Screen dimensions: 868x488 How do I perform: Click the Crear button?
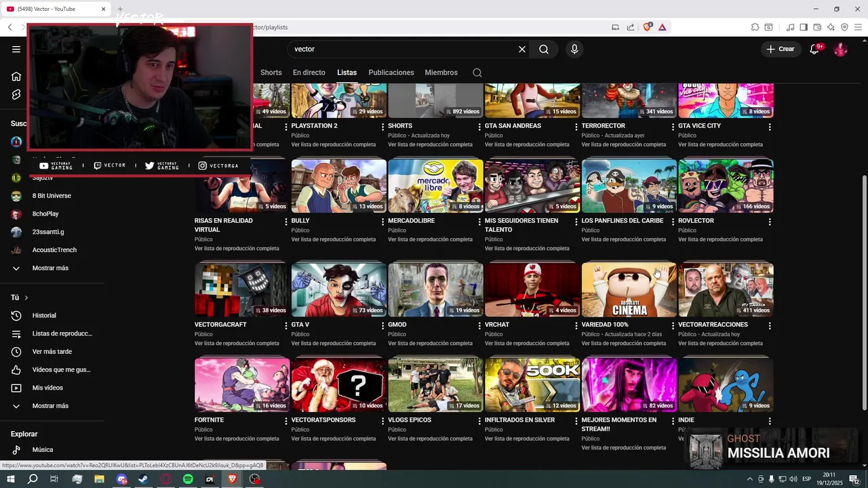click(x=780, y=49)
